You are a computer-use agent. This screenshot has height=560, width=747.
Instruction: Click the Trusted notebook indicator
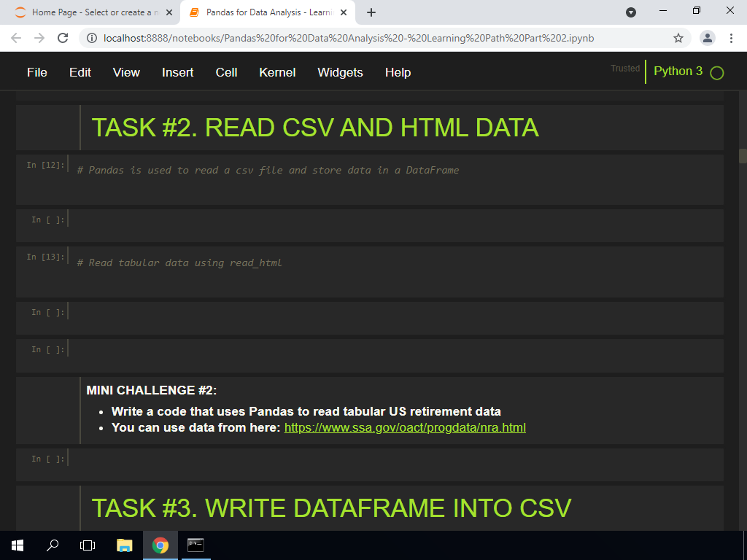pyautogui.click(x=625, y=69)
